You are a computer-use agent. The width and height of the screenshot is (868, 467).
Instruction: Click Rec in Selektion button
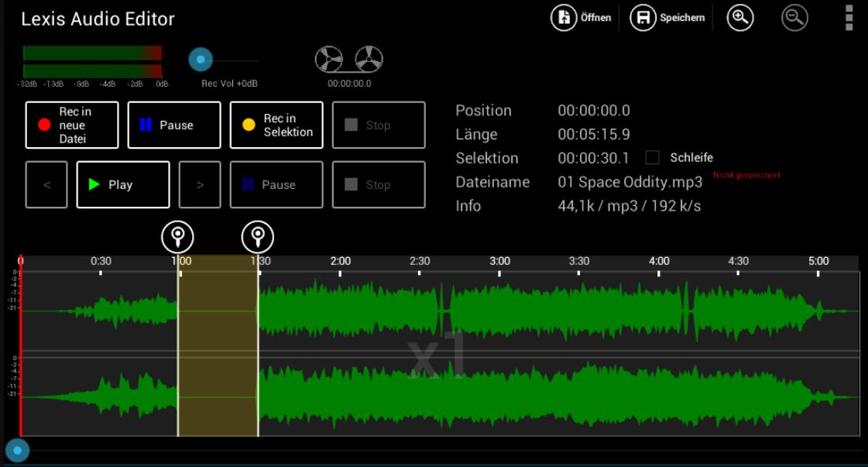tap(276, 125)
